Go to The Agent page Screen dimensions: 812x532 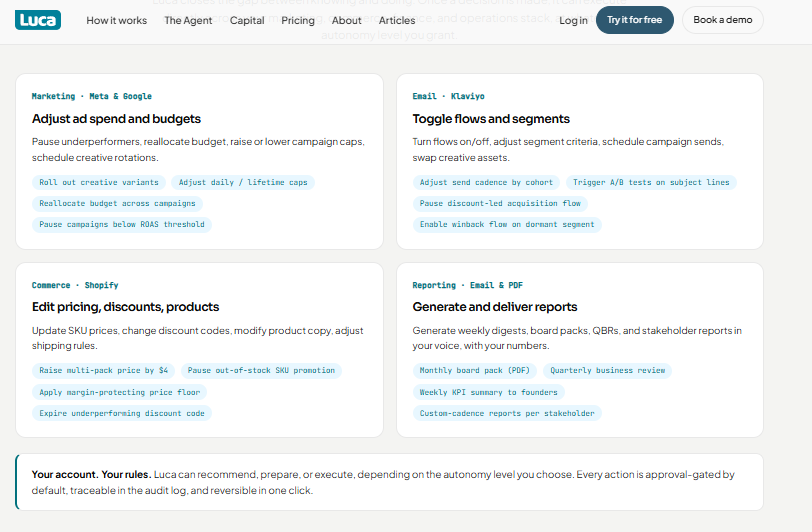tap(188, 20)
